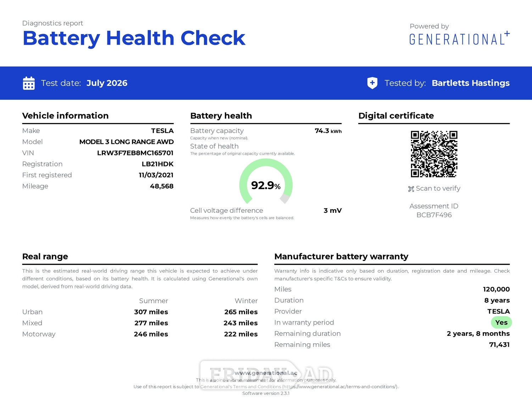The width and height of the screenshot is (532, 399).
Task: Click the "Scan to verify" text
Action: coord(438,189)
